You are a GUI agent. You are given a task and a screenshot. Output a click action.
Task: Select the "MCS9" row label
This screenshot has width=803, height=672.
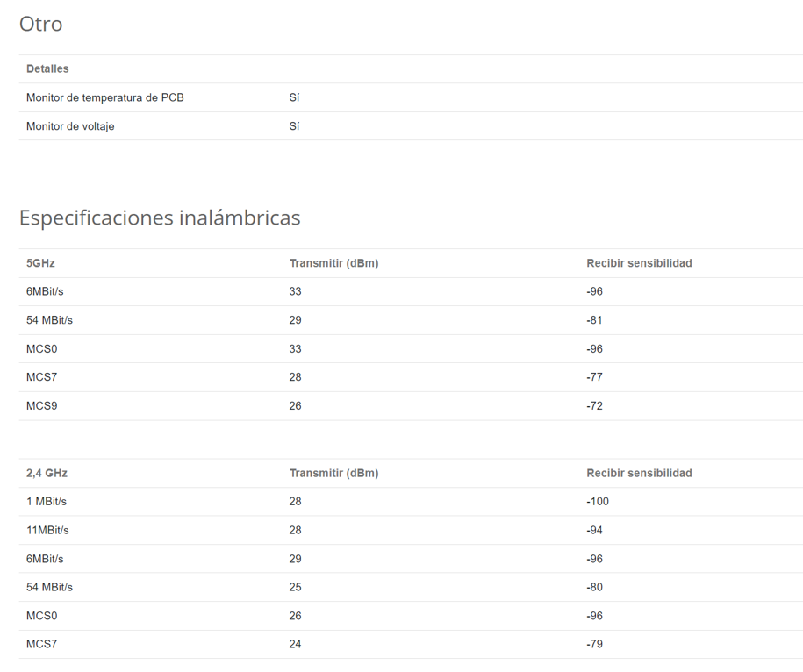click(x=42, y=406)
